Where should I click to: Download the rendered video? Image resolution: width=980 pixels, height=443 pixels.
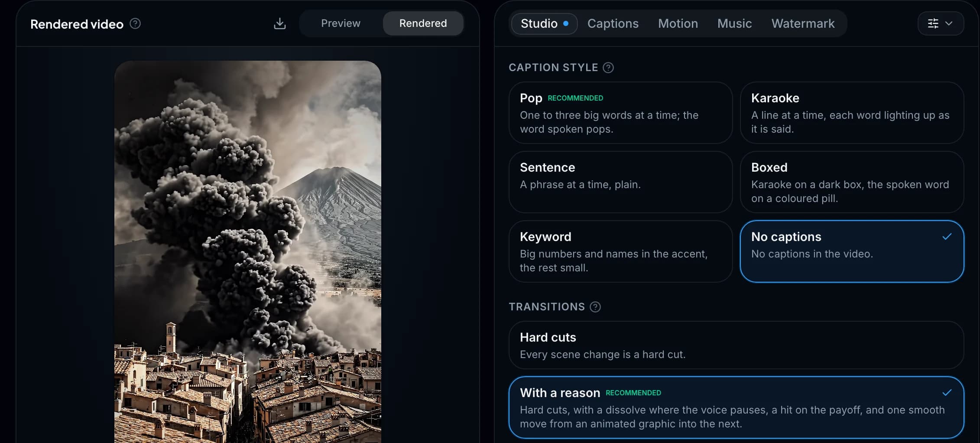[280, 23]
